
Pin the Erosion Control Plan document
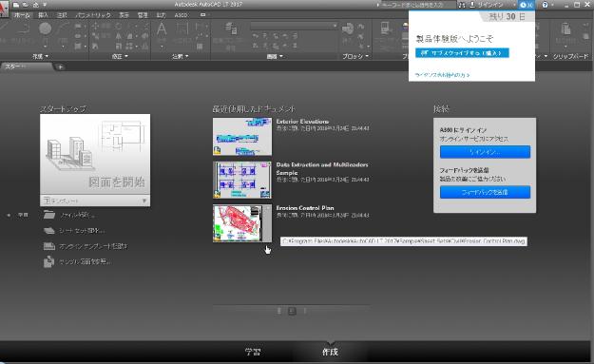267,209
